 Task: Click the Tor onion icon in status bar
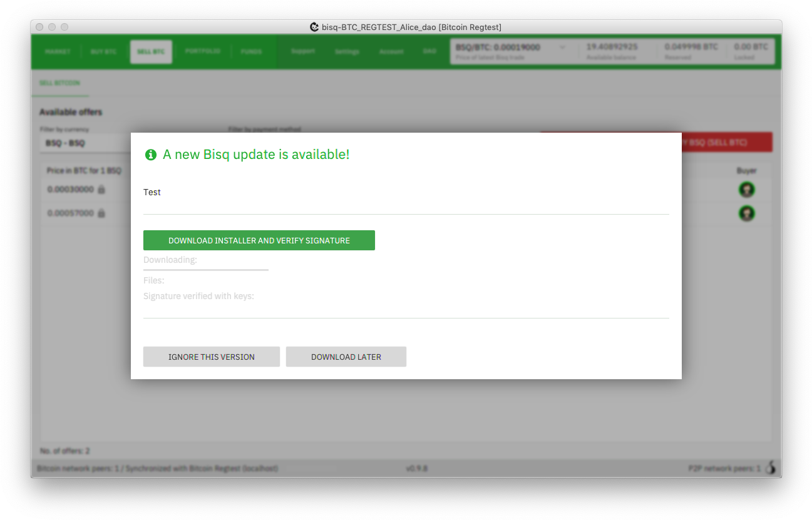771,467
